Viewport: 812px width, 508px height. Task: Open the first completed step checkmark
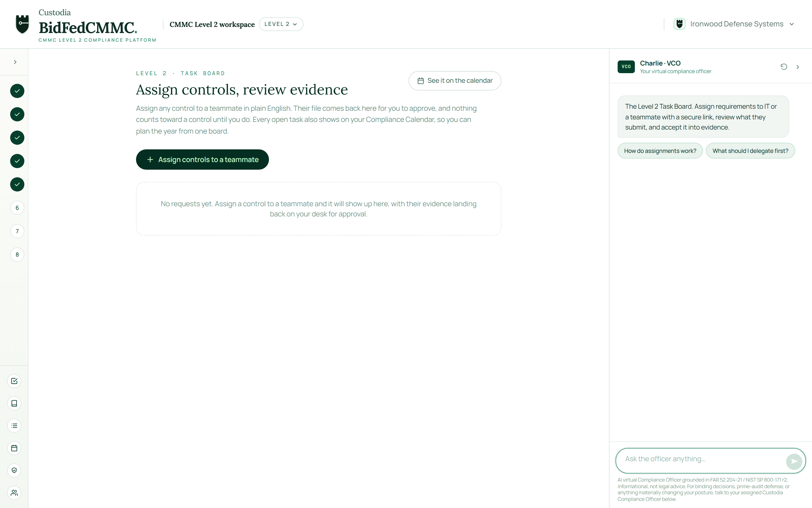pyautogui.click(x=17, y=91)
